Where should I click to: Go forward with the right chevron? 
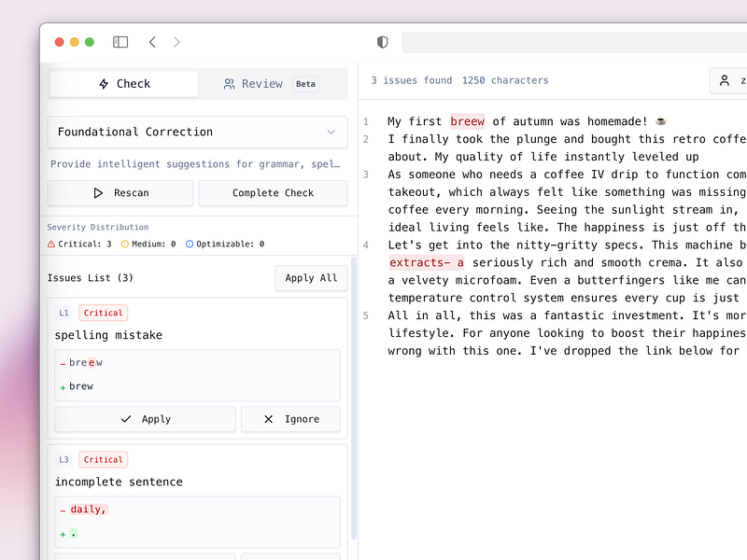coord(176,42)
